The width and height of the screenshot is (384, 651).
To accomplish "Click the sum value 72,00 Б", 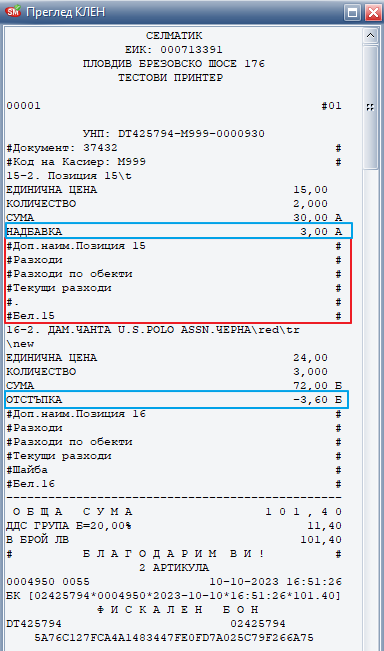I will coord(318,386).
